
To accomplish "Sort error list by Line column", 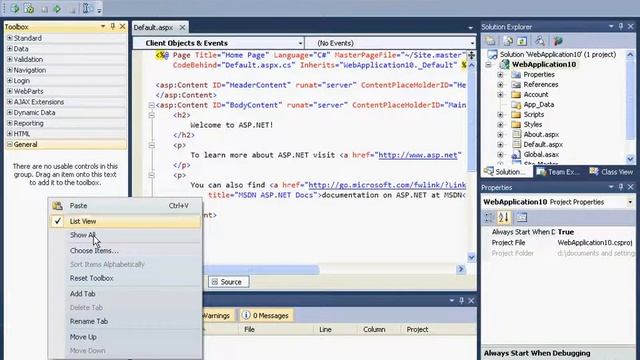I will [335, 329].
